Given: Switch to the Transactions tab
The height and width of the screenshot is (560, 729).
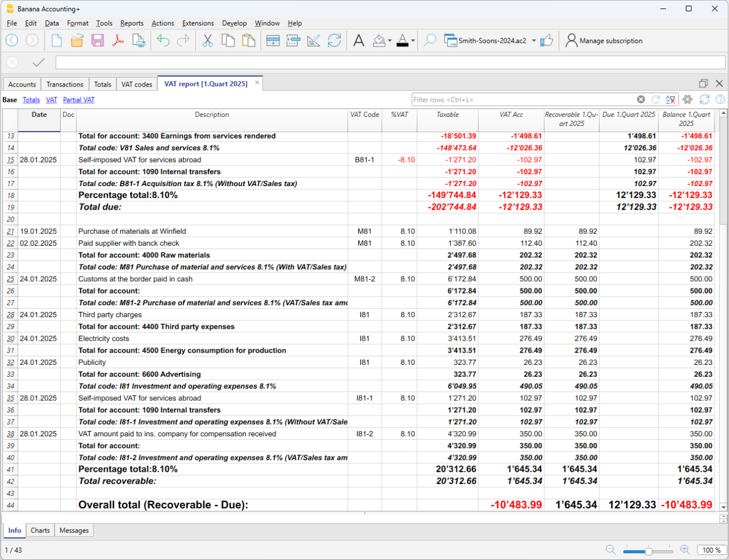Looking at the screenshot, I should coord(65,84).
